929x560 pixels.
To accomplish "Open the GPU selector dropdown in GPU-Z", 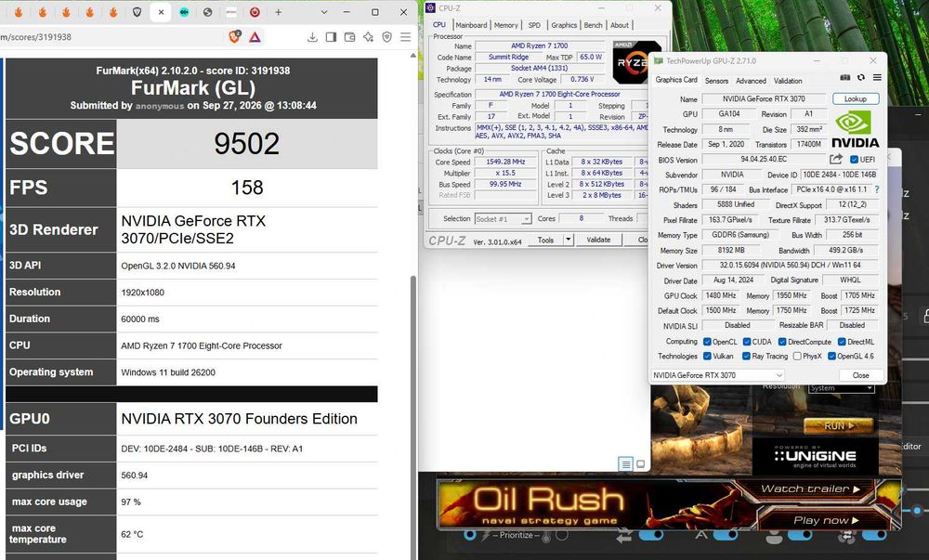I will tap(718, 375).
